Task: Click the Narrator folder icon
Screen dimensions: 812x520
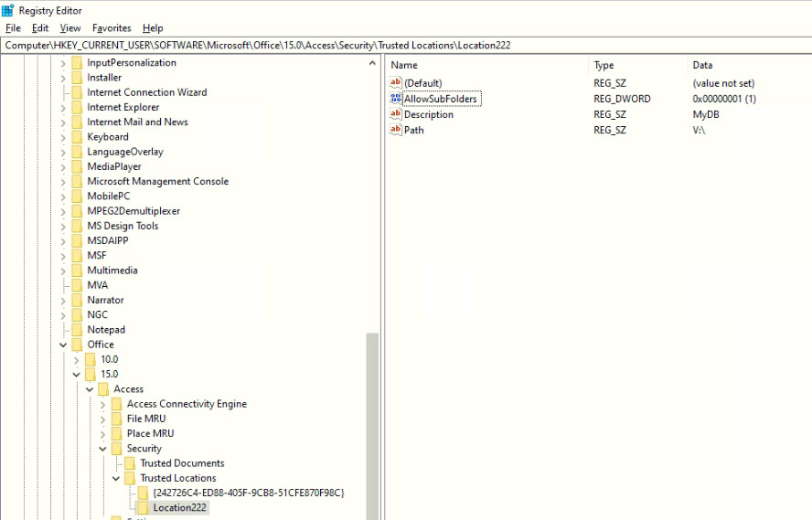Action: coord(77,300)
